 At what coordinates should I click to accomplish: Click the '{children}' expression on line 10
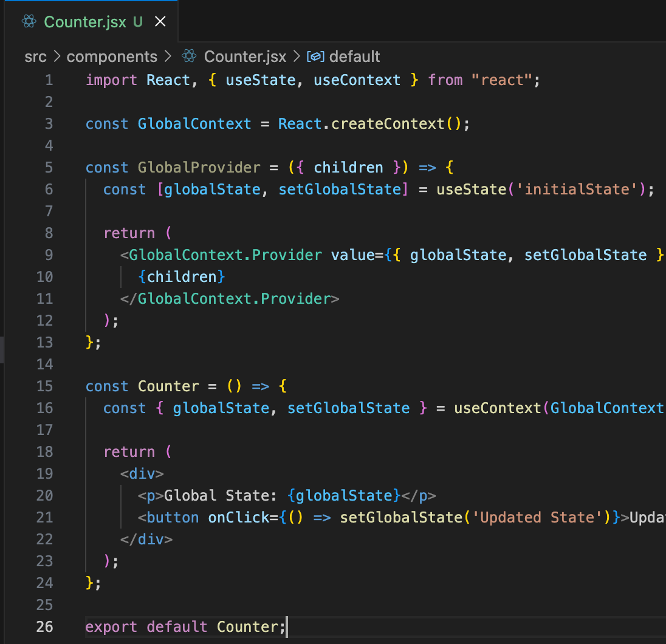[182, 277]
